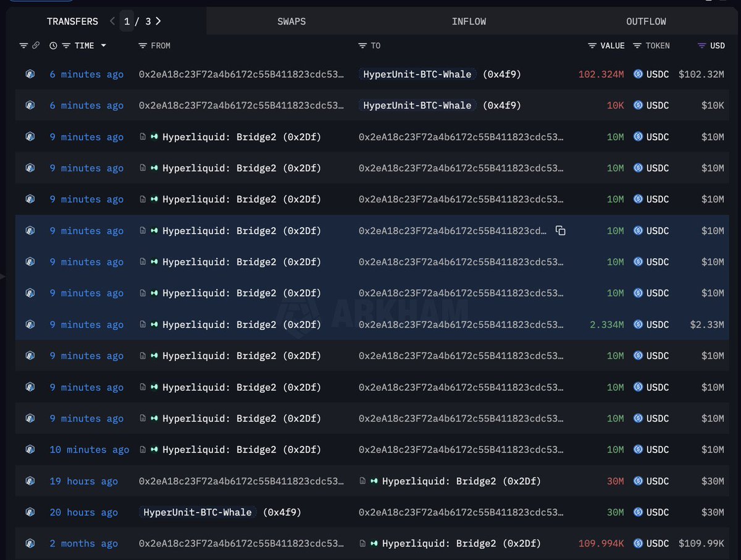The width and height of the screenshot is (741, 560).
Task: Open HyperUnit-BTC-Whale label in the 10K row
Action: [417, 106]
